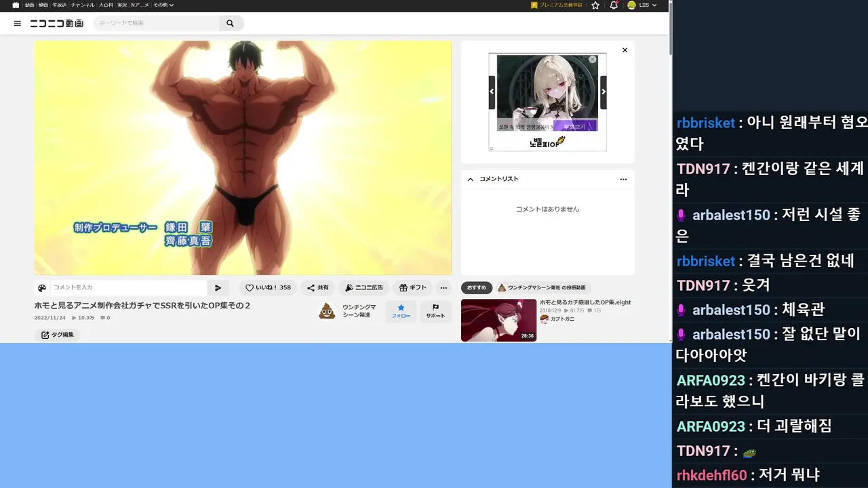Viewport: 868px width, 488px height.
Task: Click the small close icon on the ad image
Action: 593,60
